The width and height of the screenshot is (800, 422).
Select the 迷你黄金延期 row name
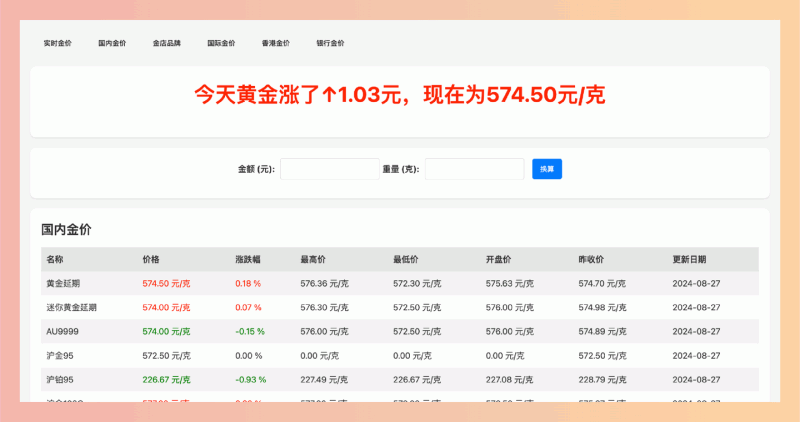coord(71,307)
